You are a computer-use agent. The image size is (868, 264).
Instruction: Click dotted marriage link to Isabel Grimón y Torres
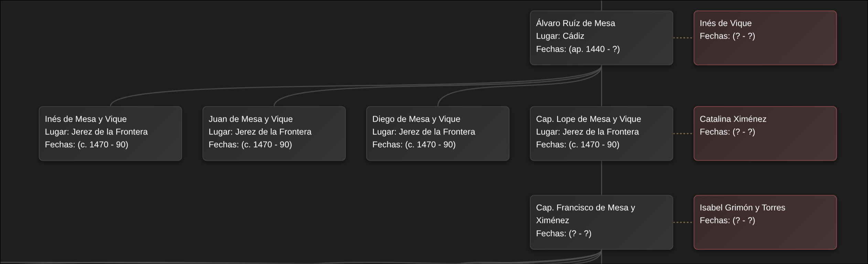pyautogui.click(x=683, y=222)
